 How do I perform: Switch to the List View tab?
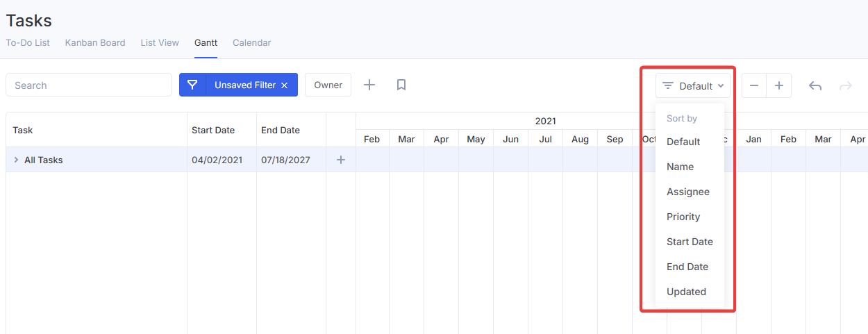160,42
